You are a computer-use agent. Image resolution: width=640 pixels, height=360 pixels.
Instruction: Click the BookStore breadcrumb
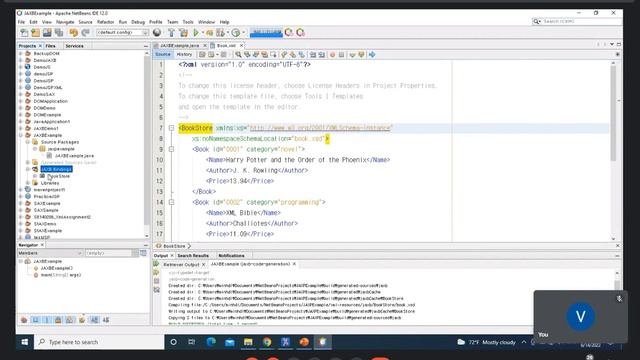[174, 246]
